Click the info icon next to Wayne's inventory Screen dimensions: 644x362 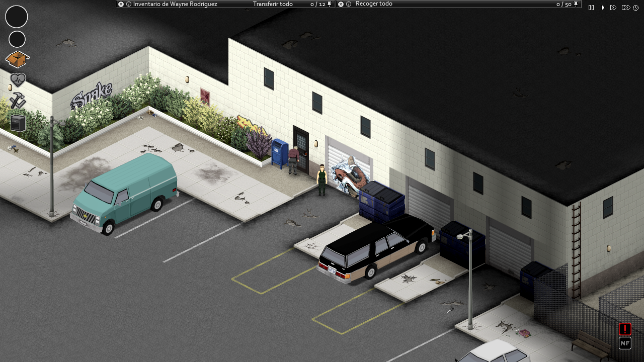129,4
